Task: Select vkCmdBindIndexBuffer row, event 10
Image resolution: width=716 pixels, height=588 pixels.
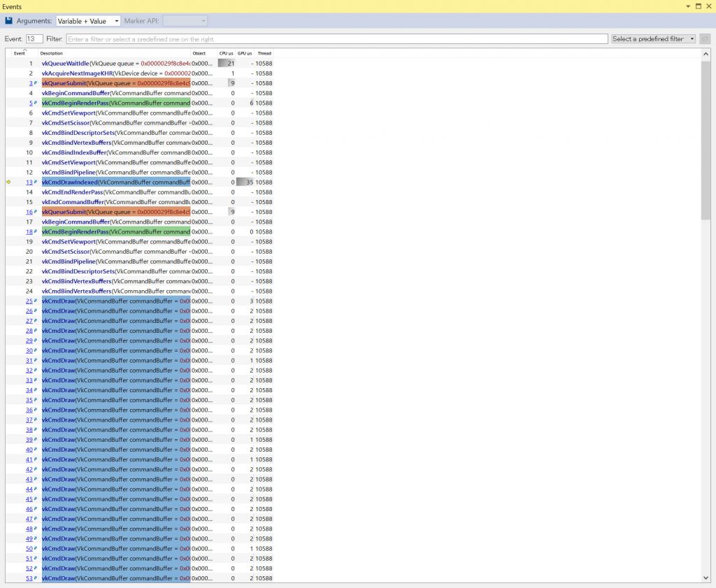Action: pos(139,152)
